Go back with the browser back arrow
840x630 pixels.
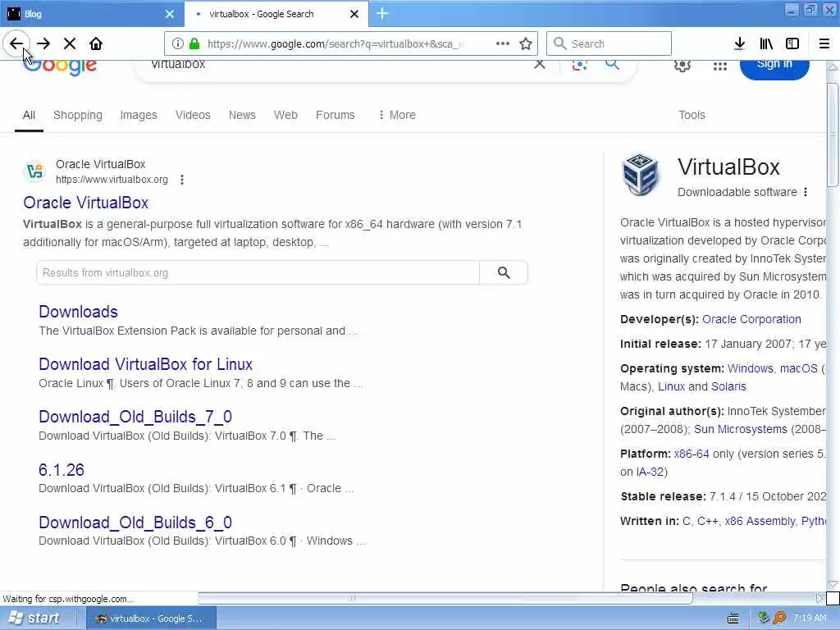16,43
